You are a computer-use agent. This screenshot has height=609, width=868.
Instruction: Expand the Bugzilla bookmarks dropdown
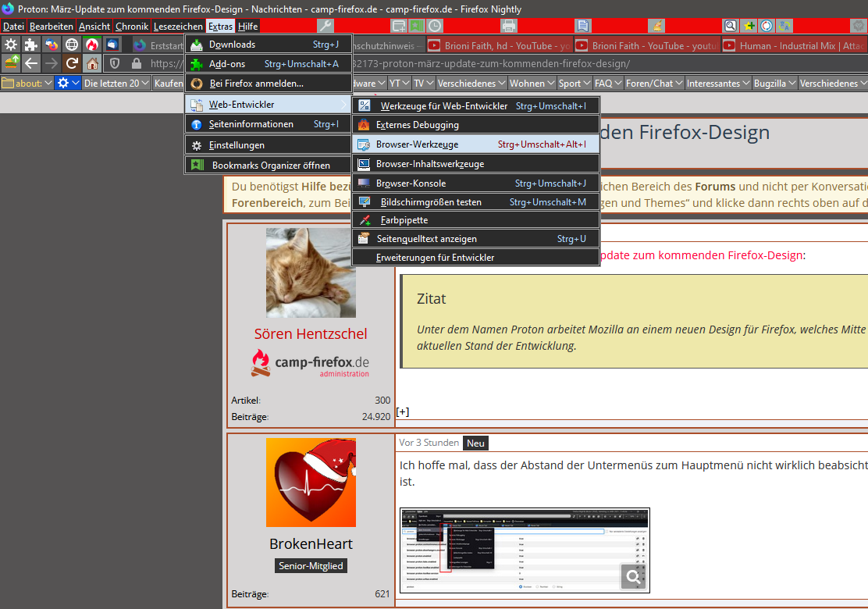tap(776, 83)
